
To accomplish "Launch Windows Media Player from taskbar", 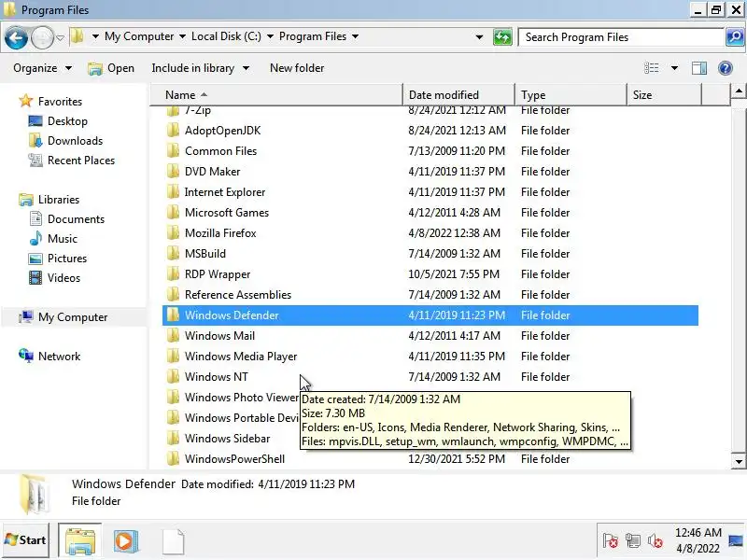I will tap(126, 541).
